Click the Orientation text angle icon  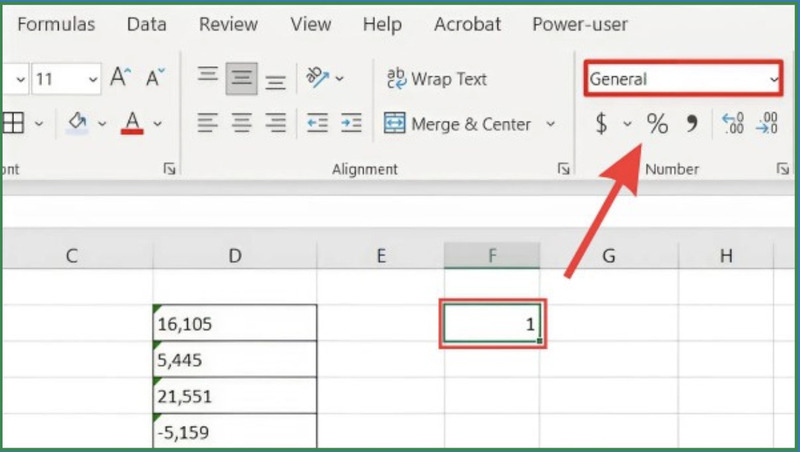tap(318, 78)
